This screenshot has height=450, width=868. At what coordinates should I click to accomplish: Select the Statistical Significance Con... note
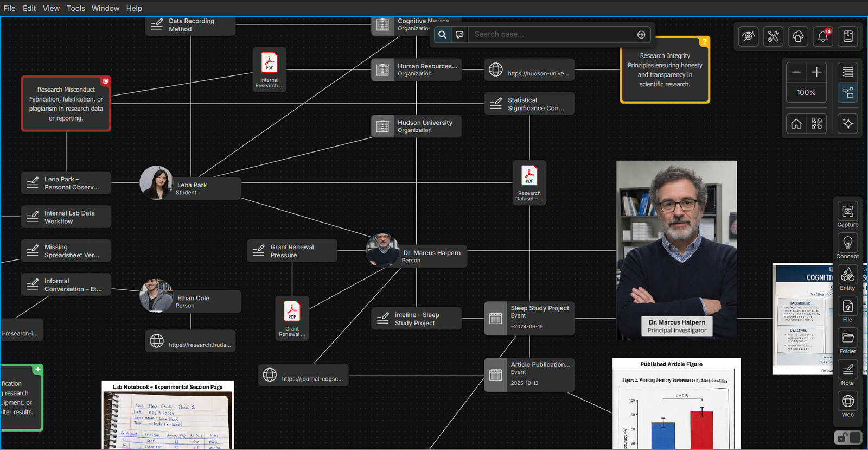[x=529, y=104]
